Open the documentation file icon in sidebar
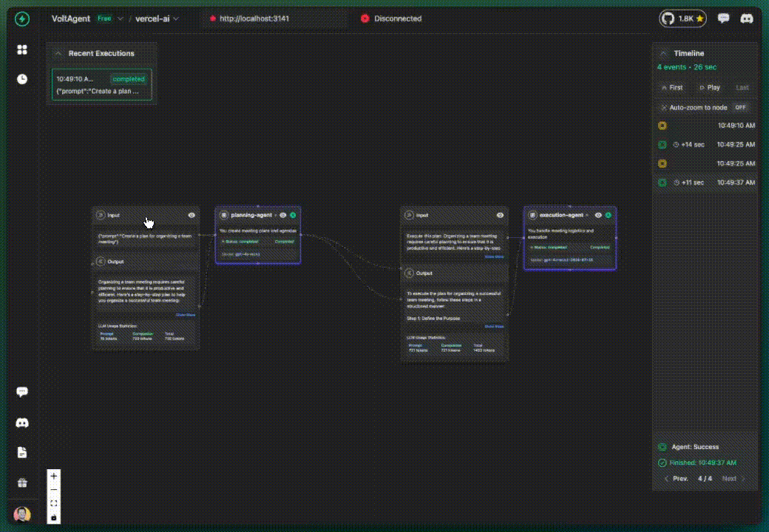The image size is (769, 532). (x=22, y=452)
